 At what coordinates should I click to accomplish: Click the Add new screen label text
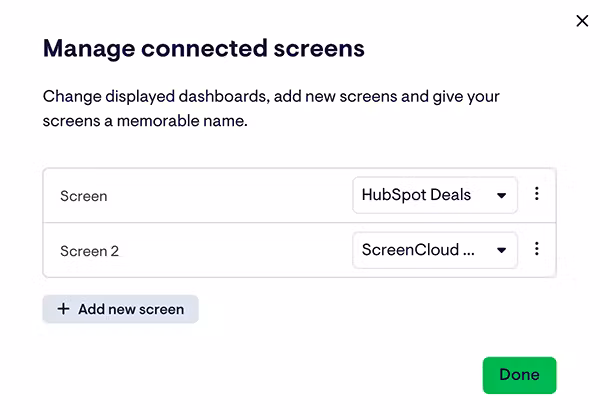click(x=131, y=309)
